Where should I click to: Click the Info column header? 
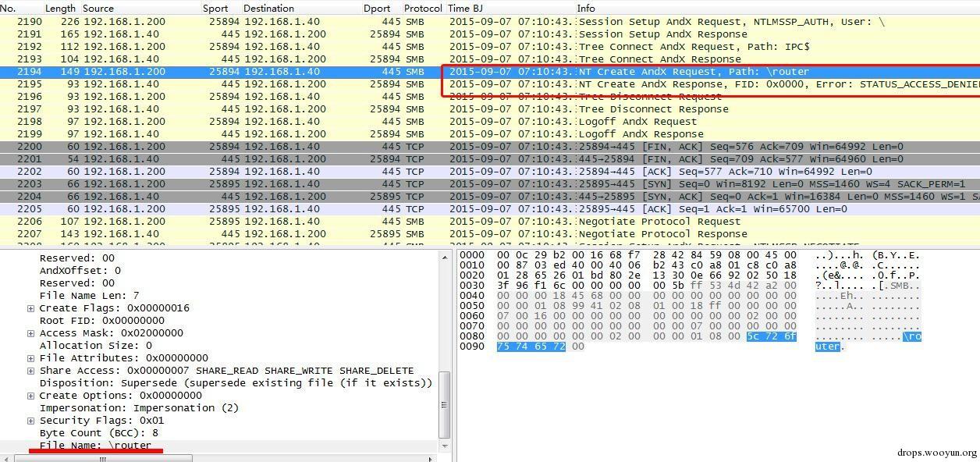[586, 8]
